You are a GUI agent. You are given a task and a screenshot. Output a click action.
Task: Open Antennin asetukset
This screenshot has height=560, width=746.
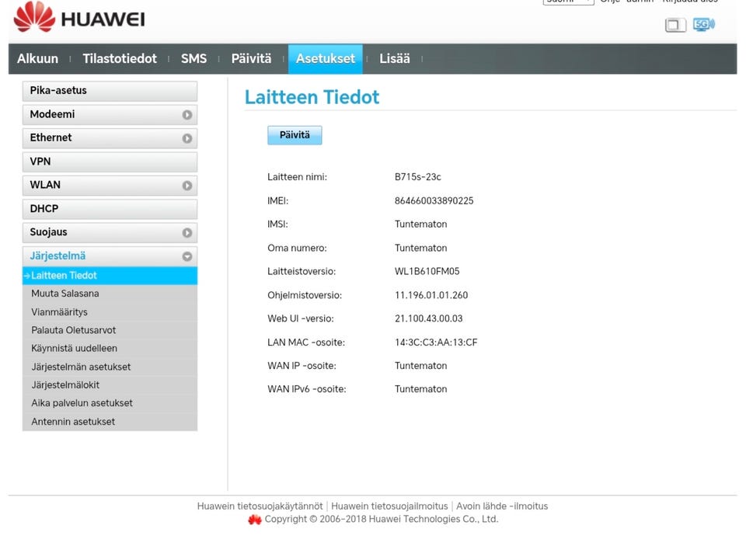[110, 422]
